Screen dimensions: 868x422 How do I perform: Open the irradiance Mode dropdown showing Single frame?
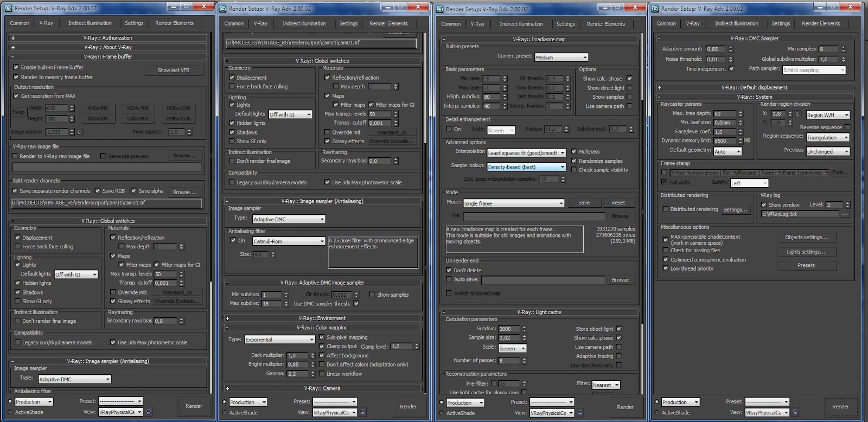(514, 203)
